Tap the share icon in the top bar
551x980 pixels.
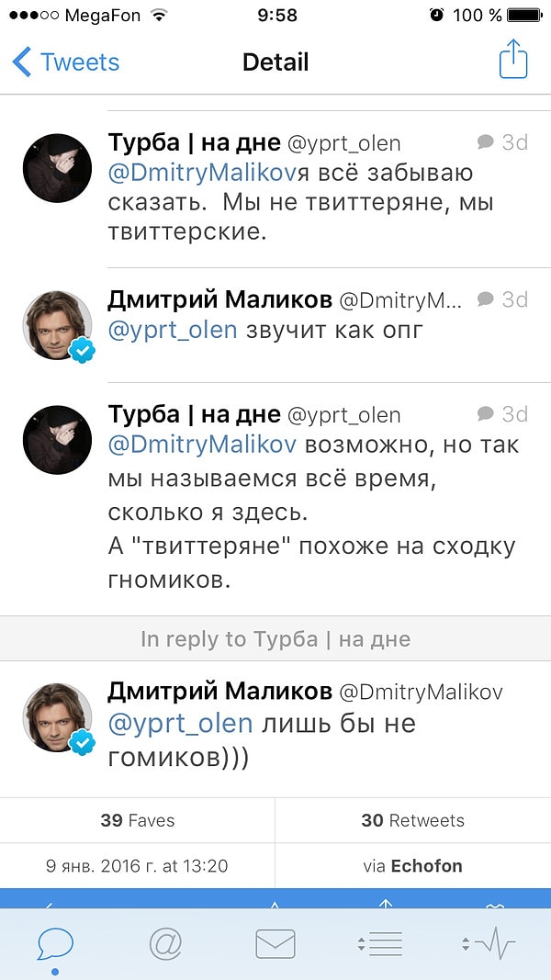click(514, 59)
